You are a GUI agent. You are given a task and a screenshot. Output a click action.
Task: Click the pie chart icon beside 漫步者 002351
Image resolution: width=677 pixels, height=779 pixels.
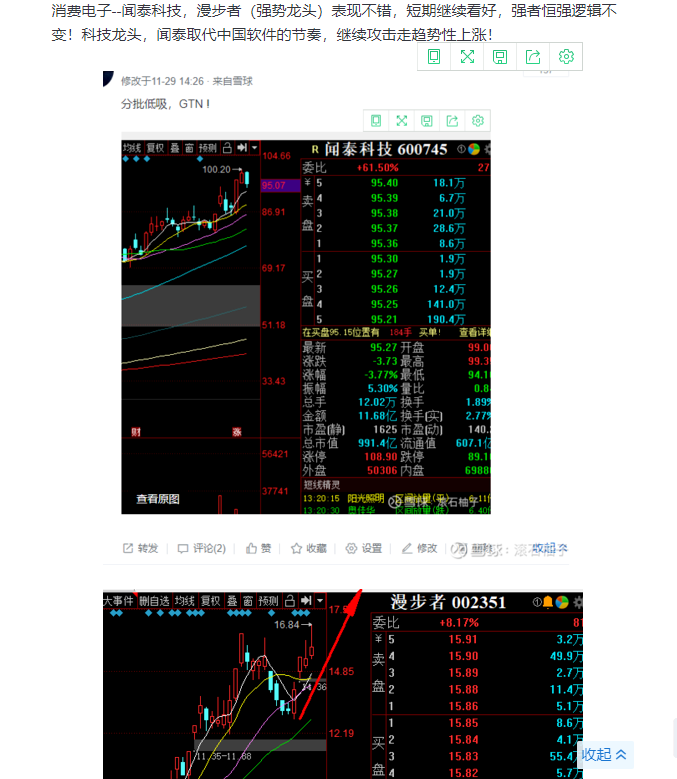point(562,602)
